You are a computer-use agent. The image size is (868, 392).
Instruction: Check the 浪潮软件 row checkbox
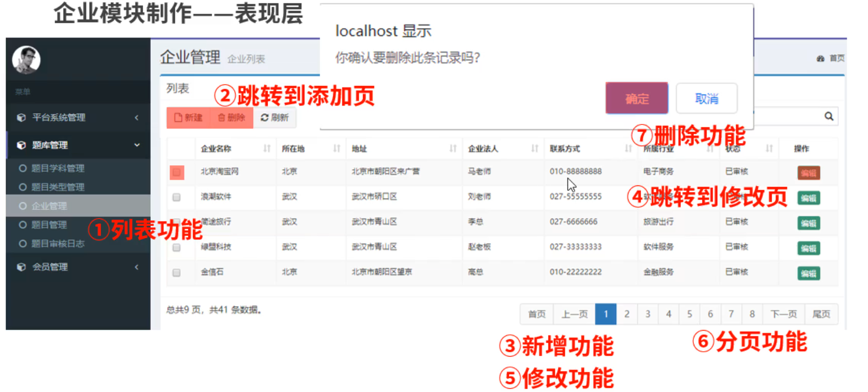[176, 197]
